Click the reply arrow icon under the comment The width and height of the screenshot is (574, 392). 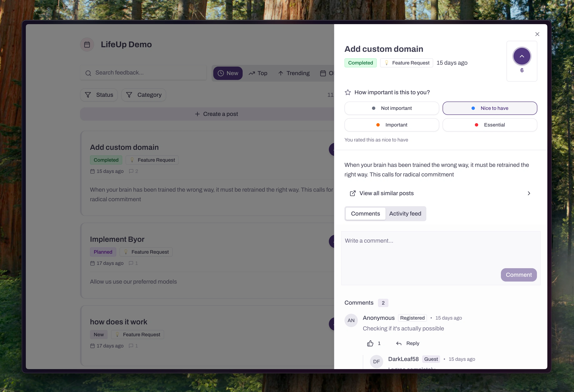point(399,343)
